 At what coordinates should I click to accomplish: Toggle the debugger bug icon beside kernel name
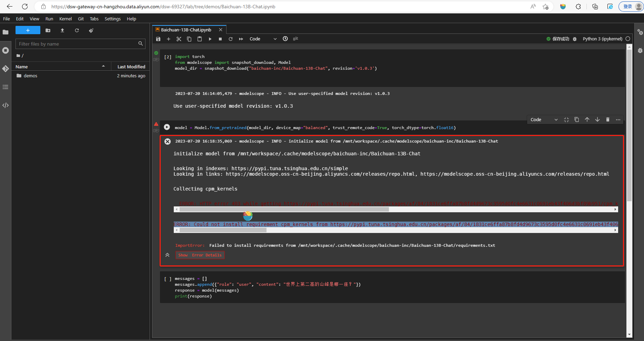click(575, 39)
